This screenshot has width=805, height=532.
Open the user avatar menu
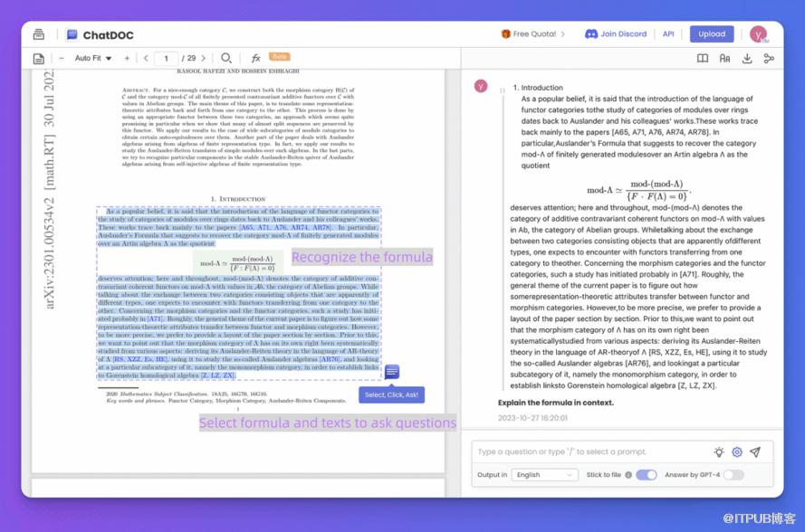(x=758, y=33)
